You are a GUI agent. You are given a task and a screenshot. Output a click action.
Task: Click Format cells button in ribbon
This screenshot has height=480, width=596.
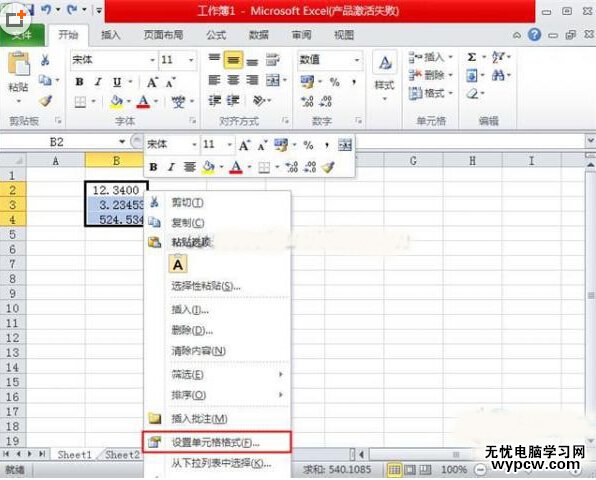pos(431,93)
